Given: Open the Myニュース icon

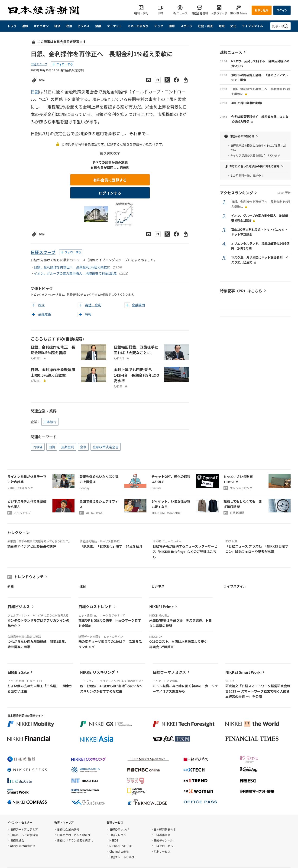Looking at the screenshot, I should pyautogui.click(x=180, y=10).
